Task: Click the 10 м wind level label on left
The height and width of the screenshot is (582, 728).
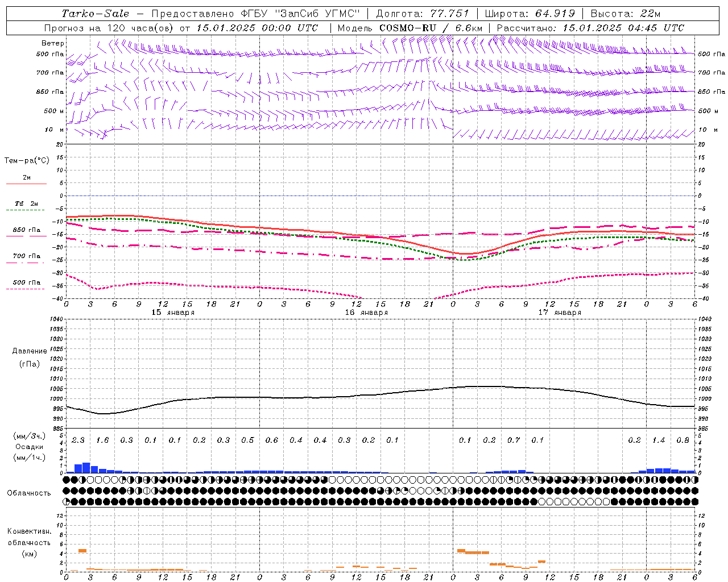Action: 54,130
